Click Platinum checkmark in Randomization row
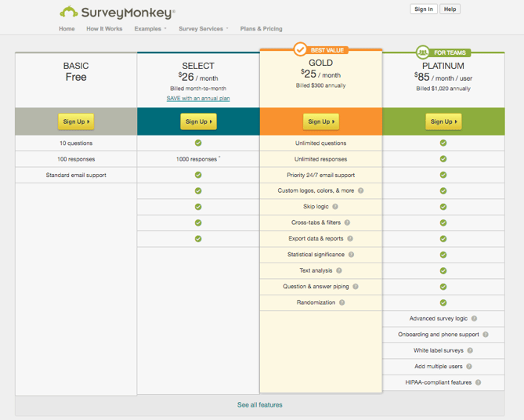Image resolution: width=524 pixels, height=420 pixels. 443,302
